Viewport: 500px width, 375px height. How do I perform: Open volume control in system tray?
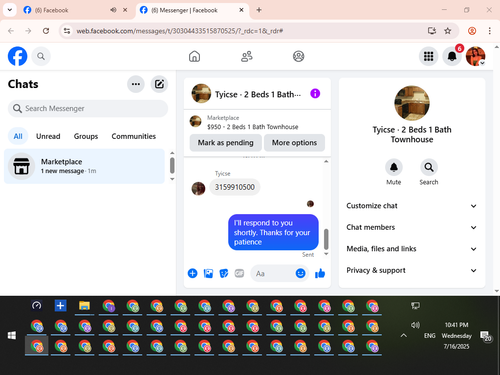click(x=415, y=325)
